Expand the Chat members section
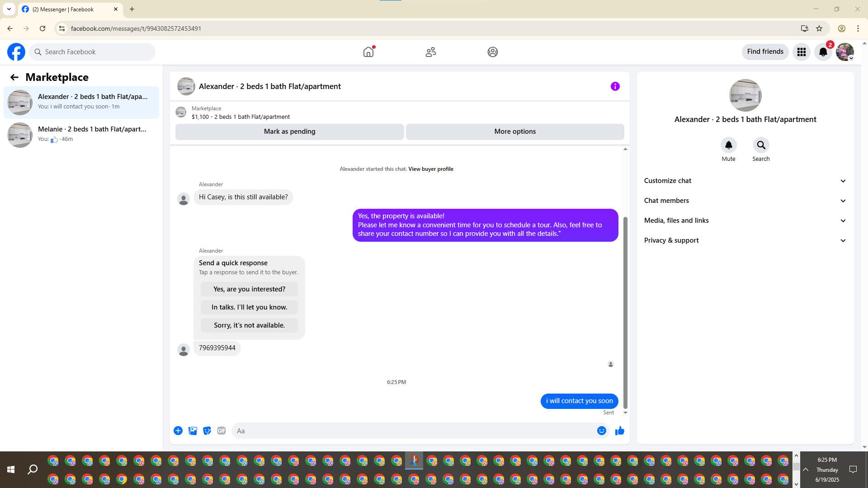 (x=745, y=201)
